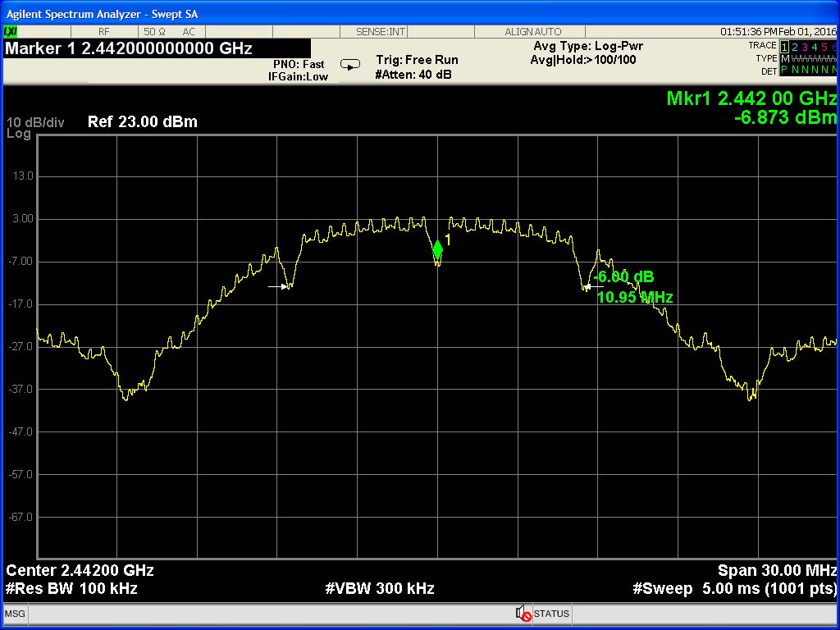840x630 pixels.
Task: Click the date and time display
Action: 778,32
